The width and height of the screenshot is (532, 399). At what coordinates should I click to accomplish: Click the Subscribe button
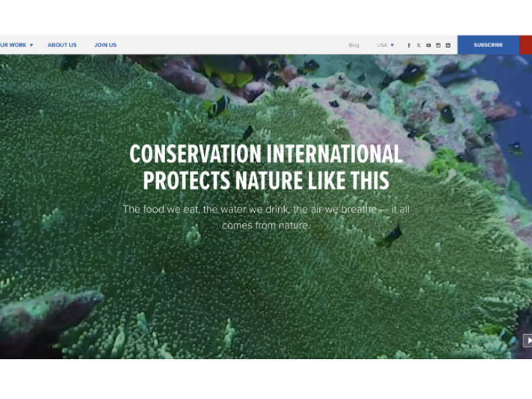pos(488,45)
